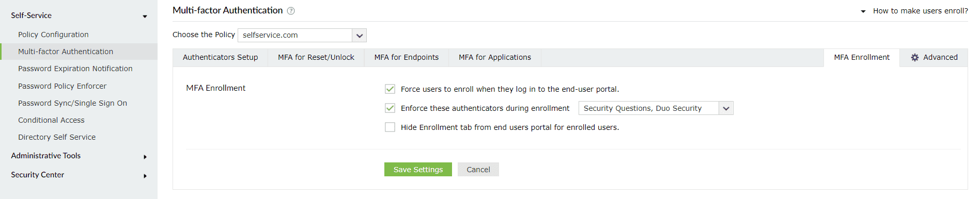Click the MFA Enrollment section label
This screenshot has height=199, width=980.
coord(216,88)
